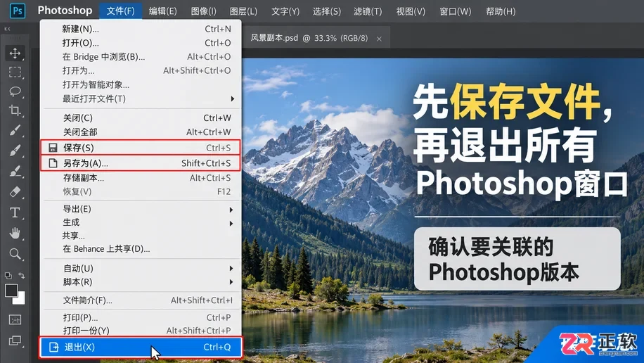Viewport: 644px width, 363px height.
Task: Choose 文件简介(F)... menu entry
Action: 141,300
